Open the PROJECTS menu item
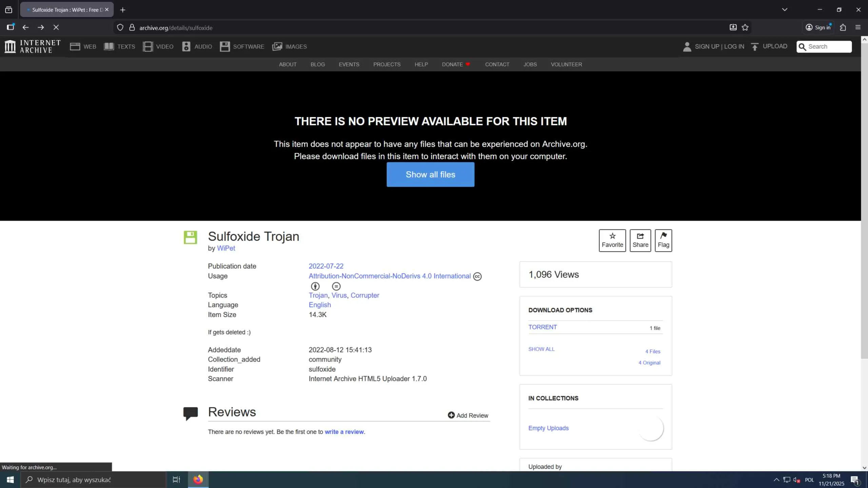 click(x=387, y=64)
